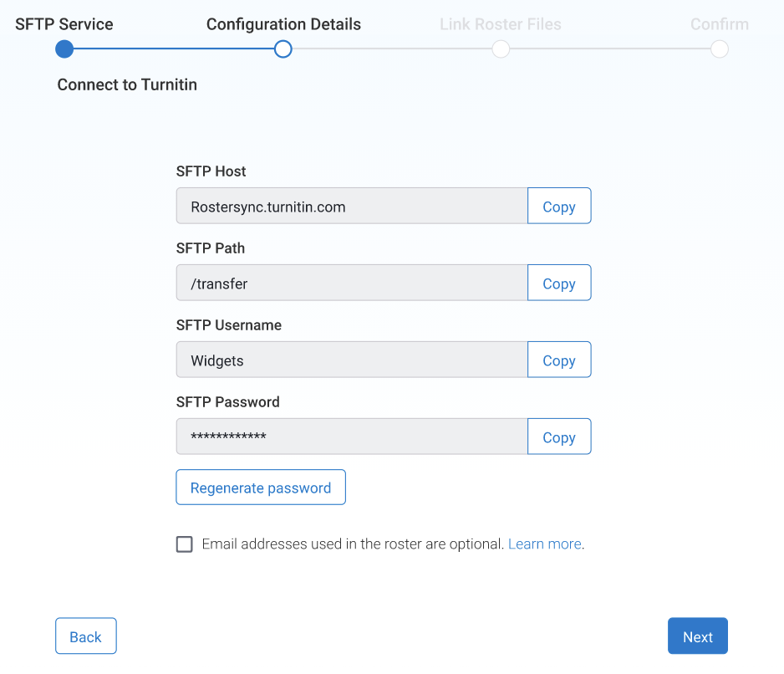Click the Confirm step circle
The height and width of the screenshot is (674, 784).
[x=720, y=49]
